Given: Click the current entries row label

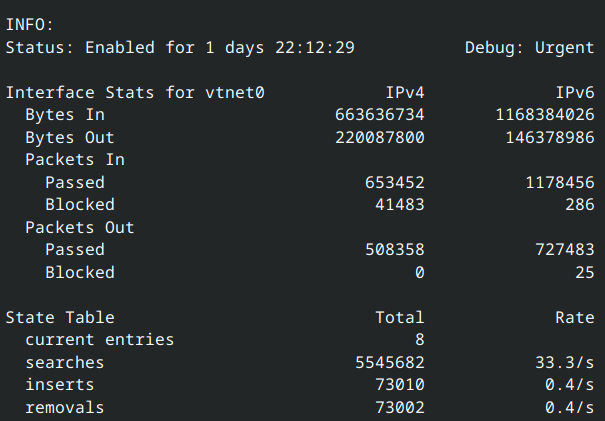Looking at the screenshot, I should [x=99, y=340].
